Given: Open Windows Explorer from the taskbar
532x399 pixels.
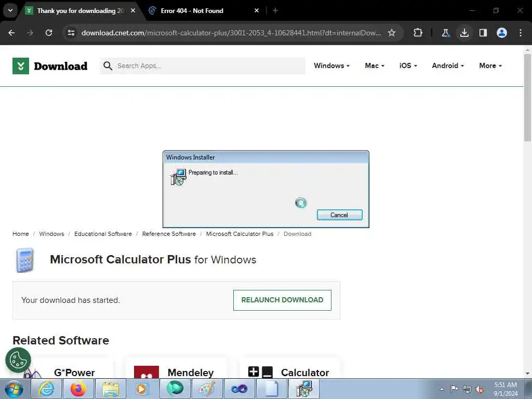Looking at the screenshot, I should click(111, 389).
